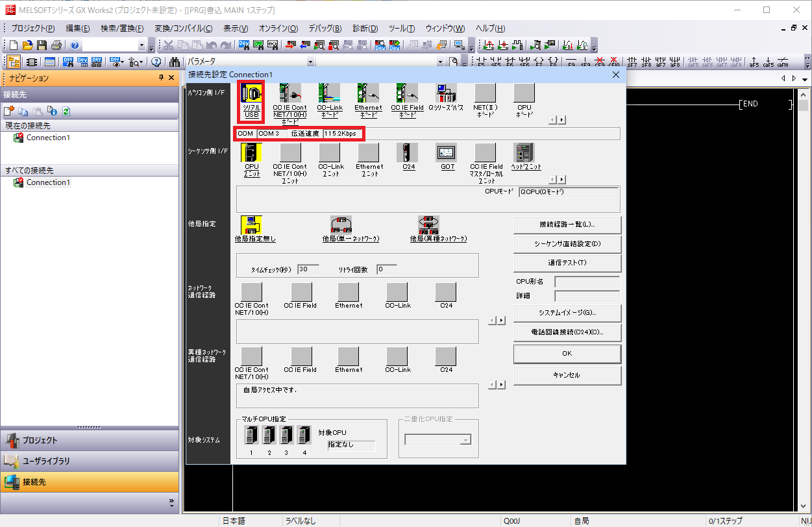Click the connection properties info icon

51,111
